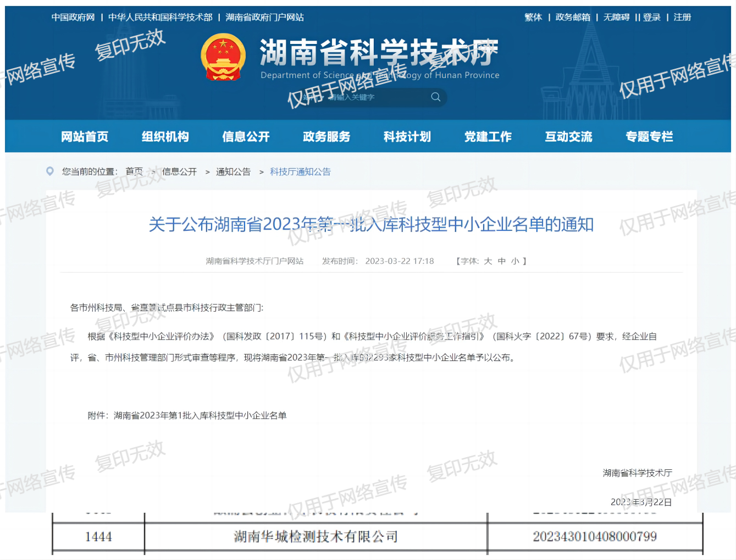Viewport: 736px width, 560px height.
Task: Open the 组织机构 navigation menu
Action: point(165,136)
